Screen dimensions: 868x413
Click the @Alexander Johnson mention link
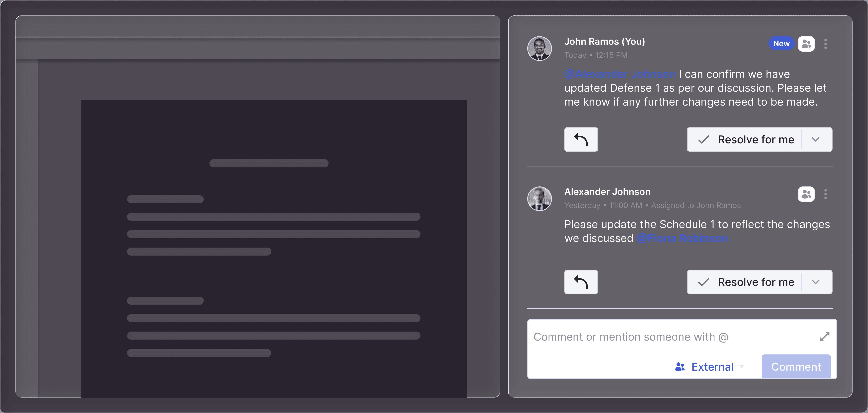click(620, 74)
